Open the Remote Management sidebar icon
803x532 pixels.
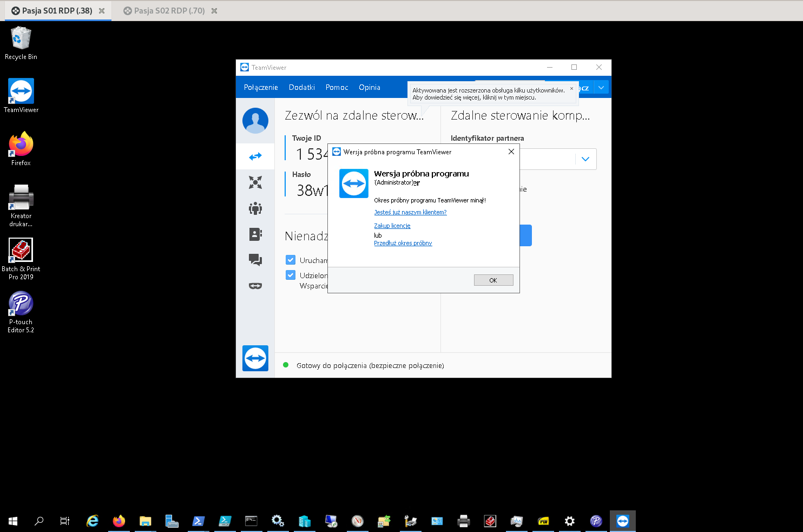255,182
